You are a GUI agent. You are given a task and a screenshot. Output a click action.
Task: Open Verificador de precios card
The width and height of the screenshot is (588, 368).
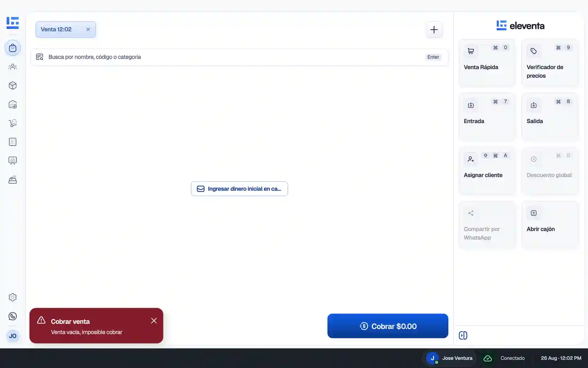coord(550,63)
